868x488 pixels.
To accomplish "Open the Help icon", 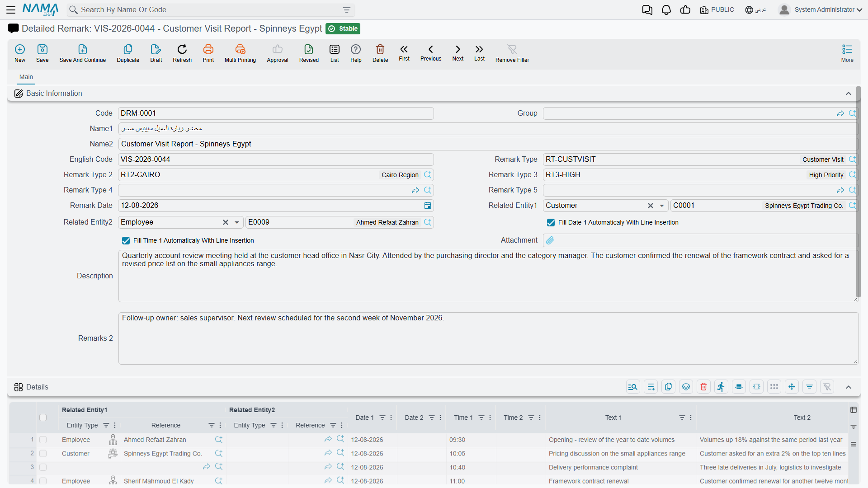I will click(356, 53).
